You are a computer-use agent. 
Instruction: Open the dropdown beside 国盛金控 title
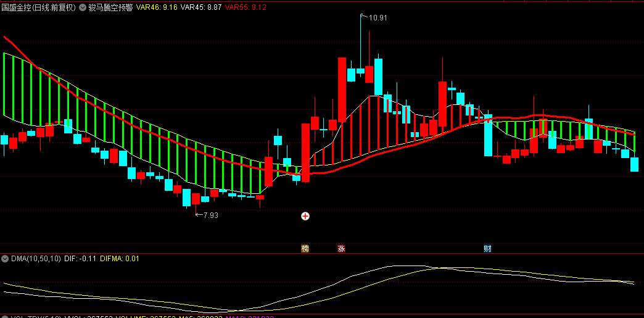(x=83, y=7)
